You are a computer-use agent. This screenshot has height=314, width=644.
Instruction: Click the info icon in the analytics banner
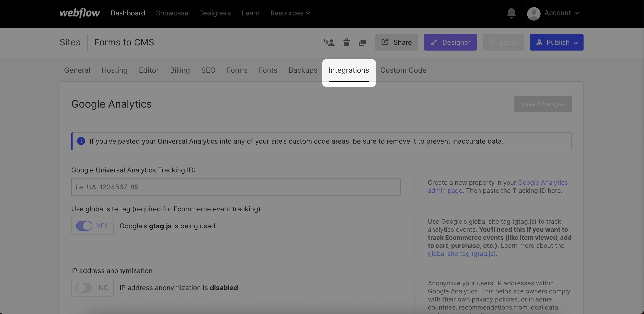(x=81, y=141)
